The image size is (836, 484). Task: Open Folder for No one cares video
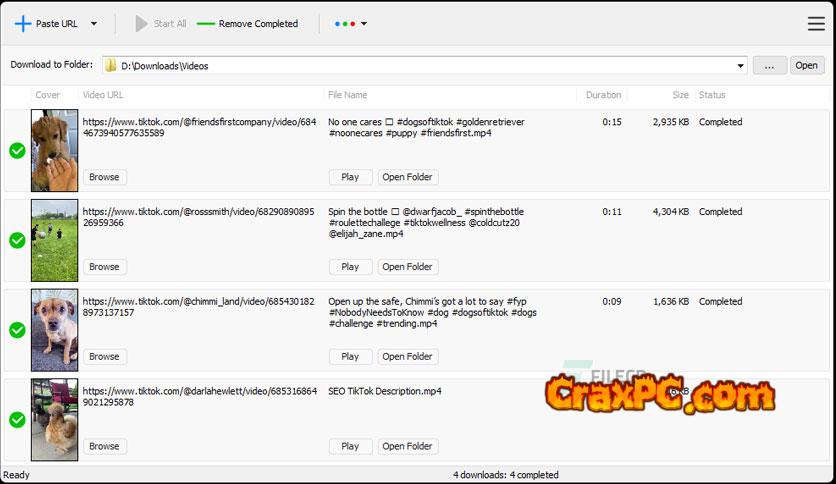pyautogui.click(x=408, y=177)
